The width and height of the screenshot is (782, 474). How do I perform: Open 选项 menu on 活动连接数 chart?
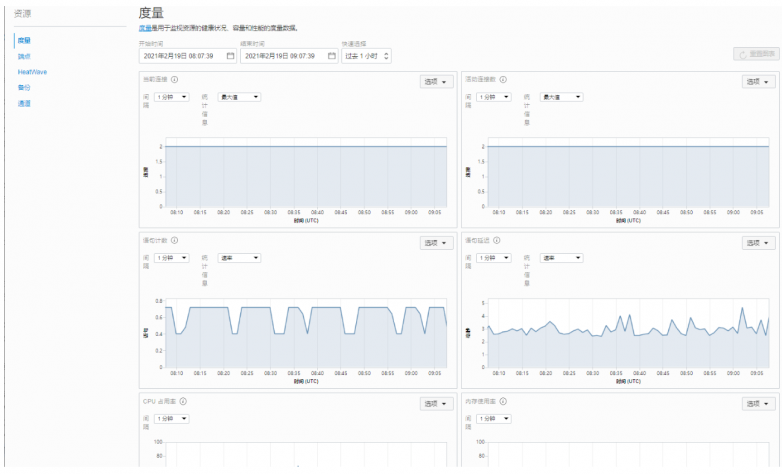(759, 82)
